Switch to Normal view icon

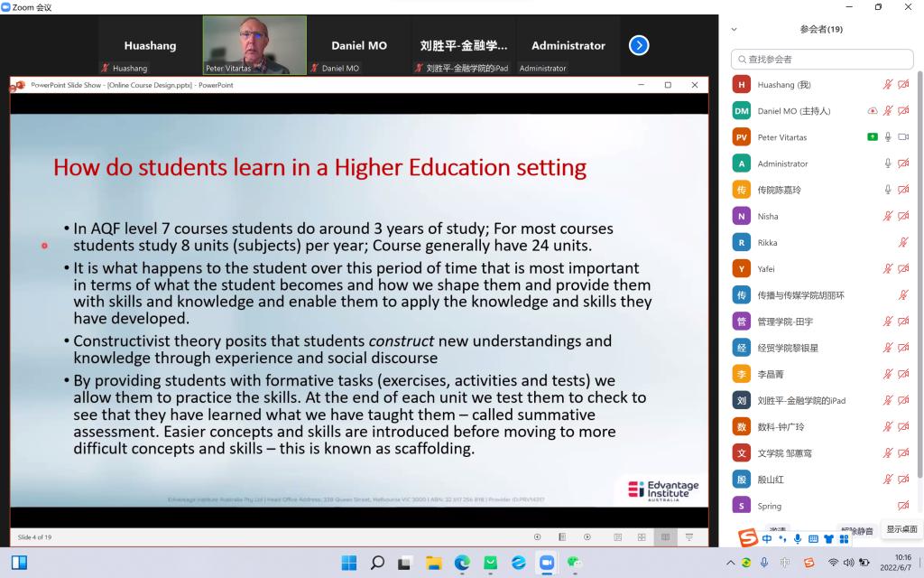point(618,537)
